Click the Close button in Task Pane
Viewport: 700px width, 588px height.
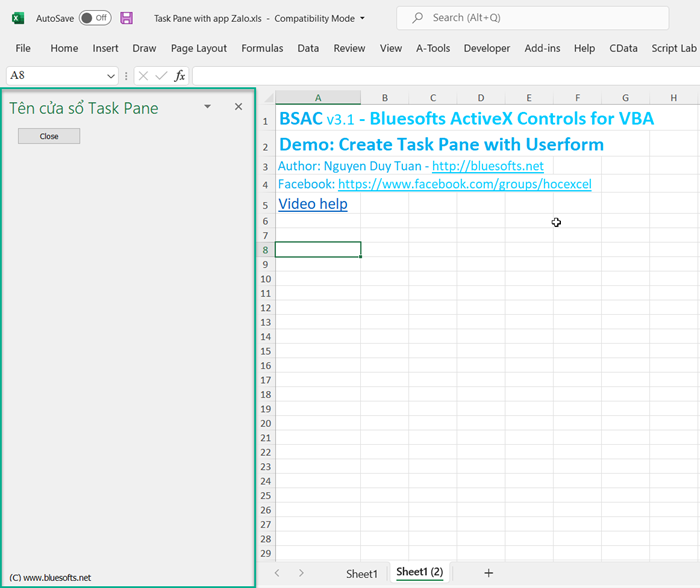[49, 136]
